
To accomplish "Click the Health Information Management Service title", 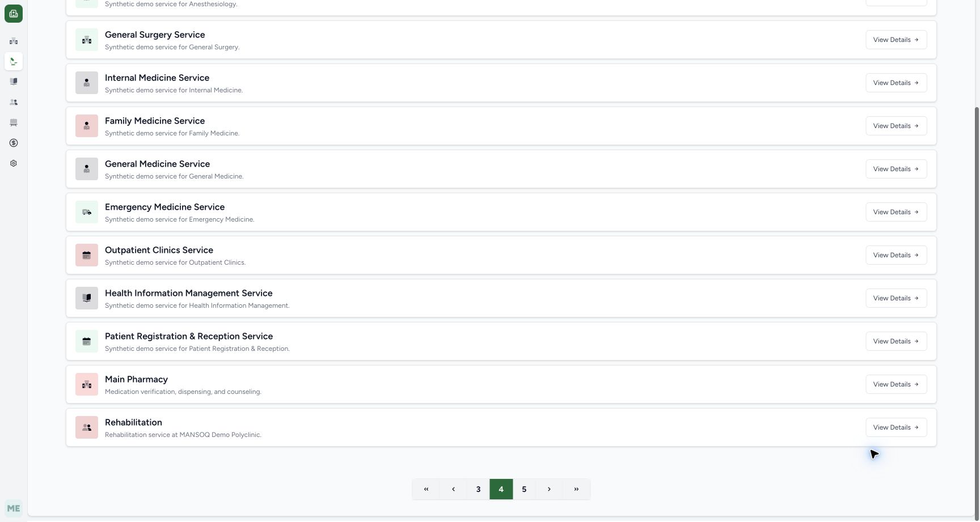I will pyautogui.click(x=188, y=293).
